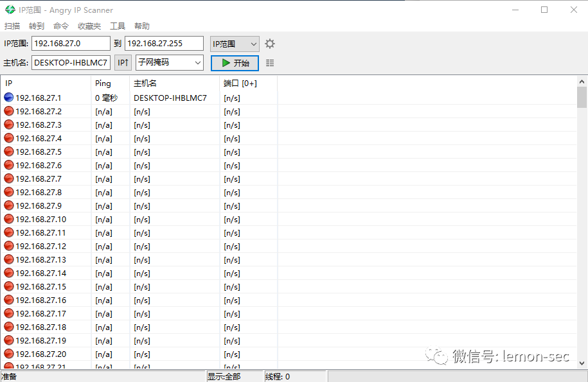Click the end IP field 192.168.27.255

click(x=164, y=44)
